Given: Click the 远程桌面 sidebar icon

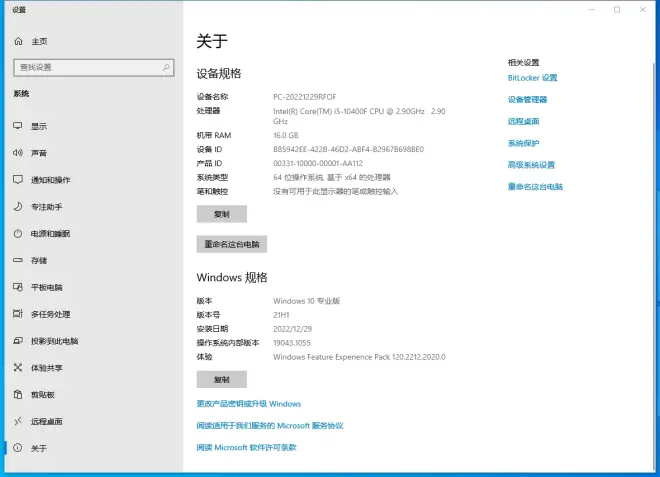Looking at the screenshot, I should (x=18, y=421).
